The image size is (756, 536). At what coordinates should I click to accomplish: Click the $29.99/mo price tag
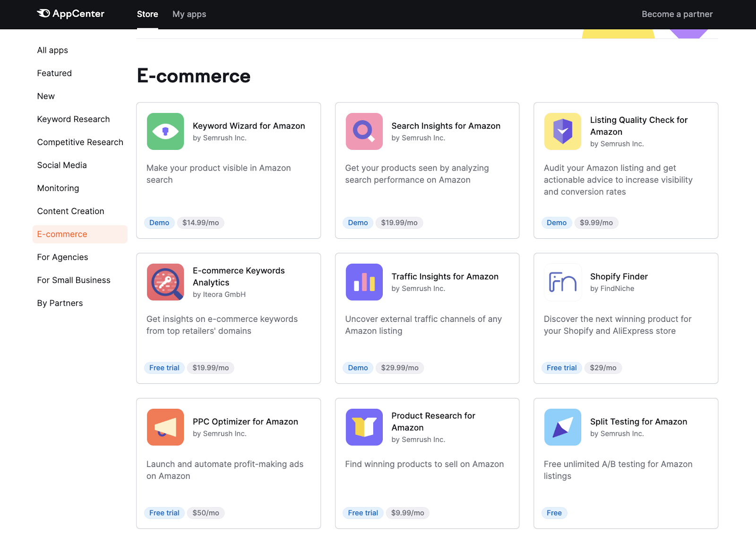pyautogui.click(x=400, y=368)
